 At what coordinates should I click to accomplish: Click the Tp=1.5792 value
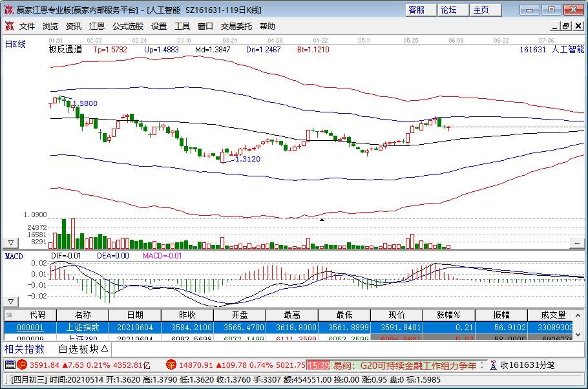[110, 50]
